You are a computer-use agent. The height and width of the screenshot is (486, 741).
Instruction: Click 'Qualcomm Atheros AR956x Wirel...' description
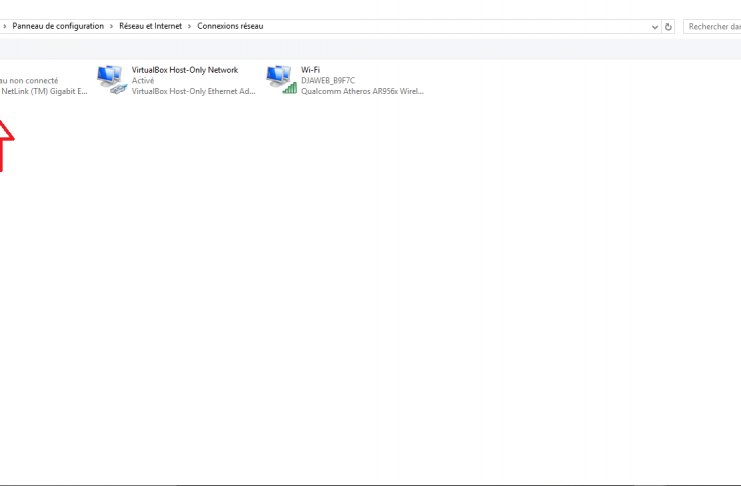click(x=362, y=91)
